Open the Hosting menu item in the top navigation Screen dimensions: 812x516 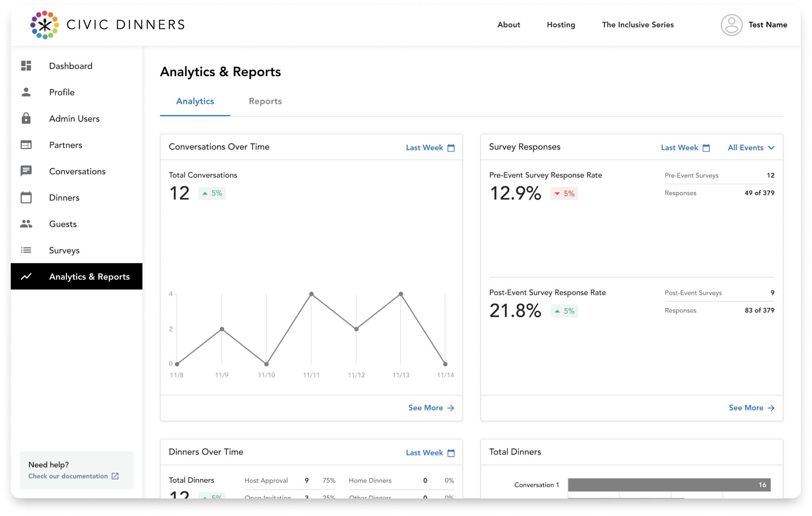pos(561,25)
